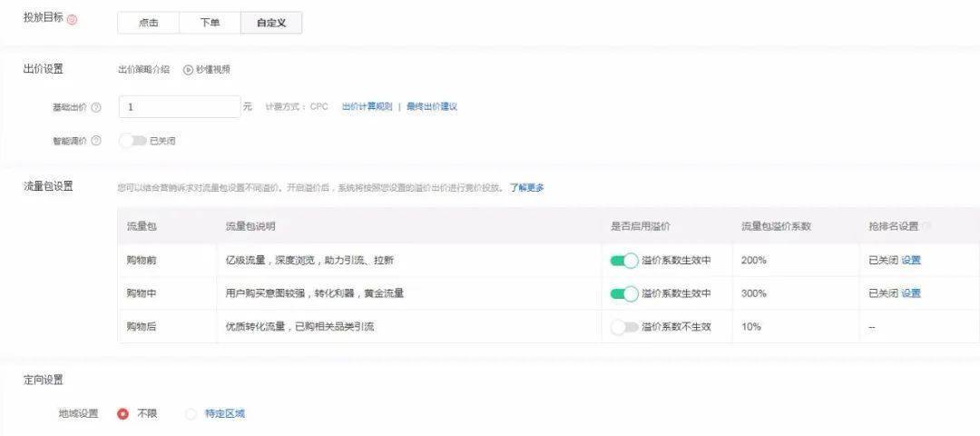Switch to the 下单 goal tab
Image resolution: width=980 pixels, height=436 pixels.
tap(210, 23)
